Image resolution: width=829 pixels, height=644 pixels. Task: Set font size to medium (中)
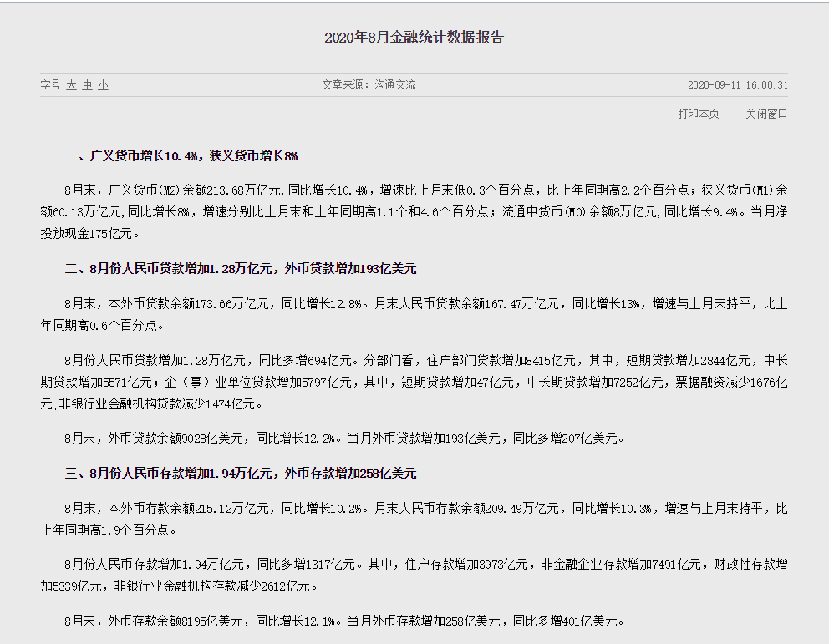[87, 85]
